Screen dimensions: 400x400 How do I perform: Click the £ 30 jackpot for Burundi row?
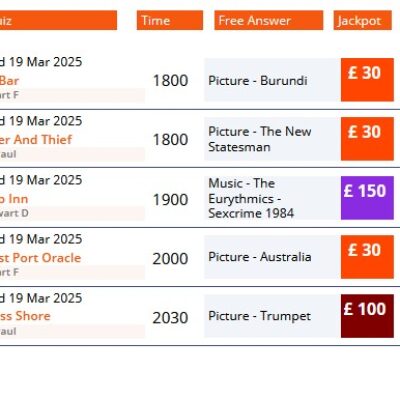pyautogui.click(x=367, y=80)
